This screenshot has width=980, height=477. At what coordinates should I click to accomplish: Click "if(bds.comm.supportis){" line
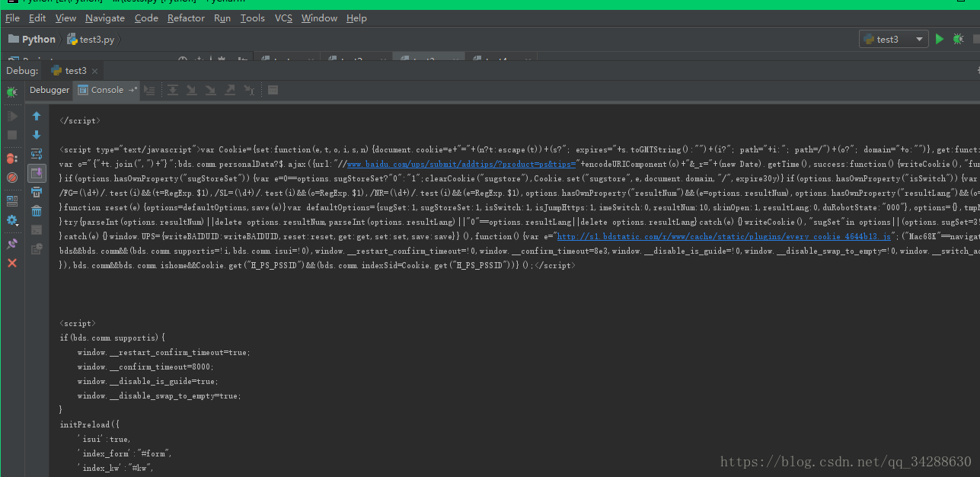click(112, 338)
